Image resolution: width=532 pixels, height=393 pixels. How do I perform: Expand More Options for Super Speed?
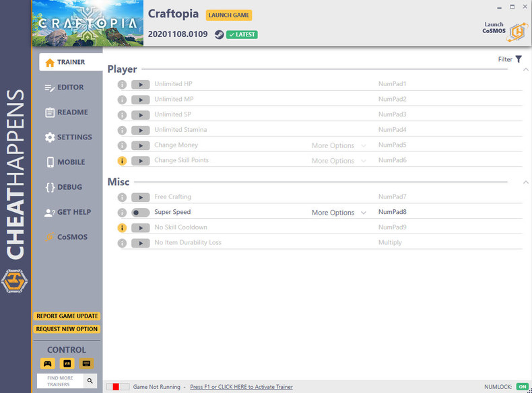click(x=339, y=213)
